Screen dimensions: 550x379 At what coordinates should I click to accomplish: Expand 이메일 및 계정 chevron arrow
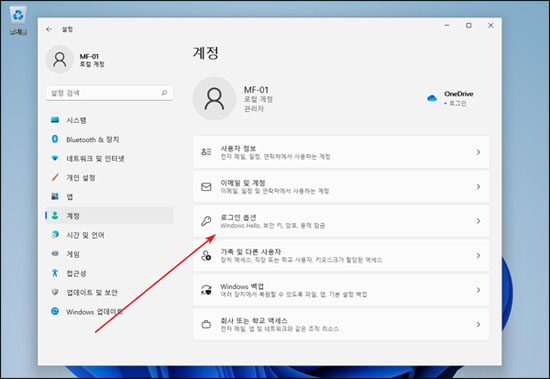coord(478,186)
